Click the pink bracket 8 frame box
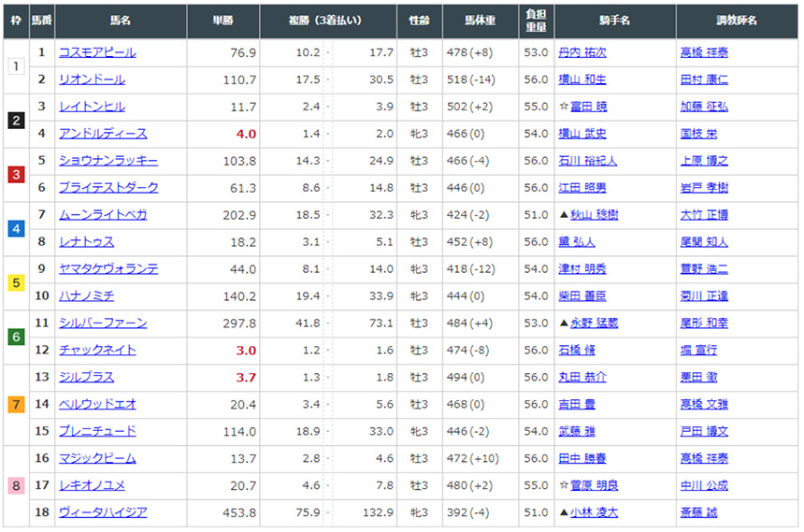Viewport: 804px width, 532px height. (16, 485)
